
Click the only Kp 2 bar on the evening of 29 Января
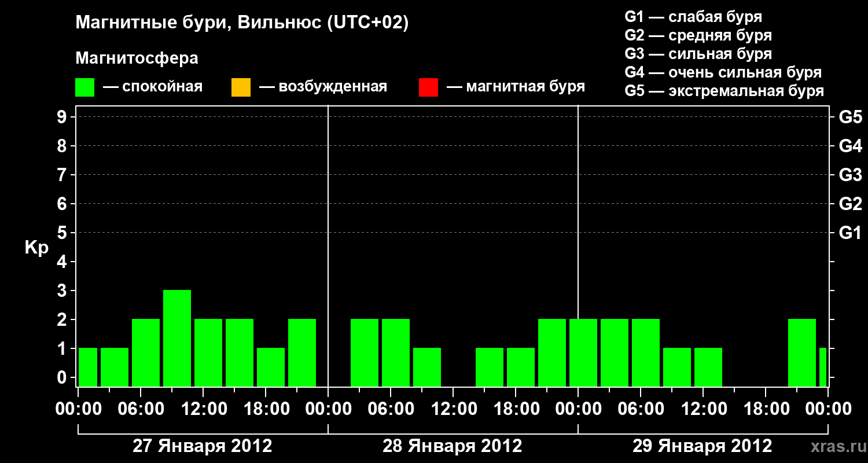point(802,352)
